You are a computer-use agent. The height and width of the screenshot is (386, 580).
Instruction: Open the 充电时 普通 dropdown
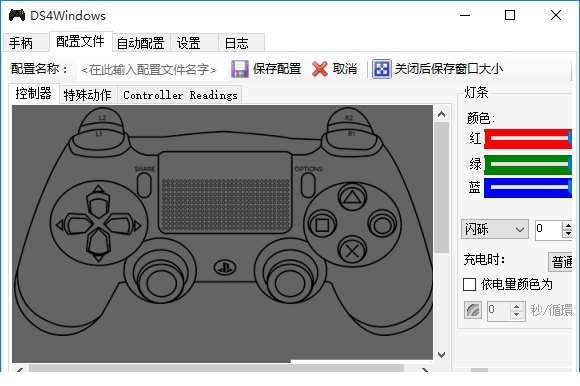point(560,262)
